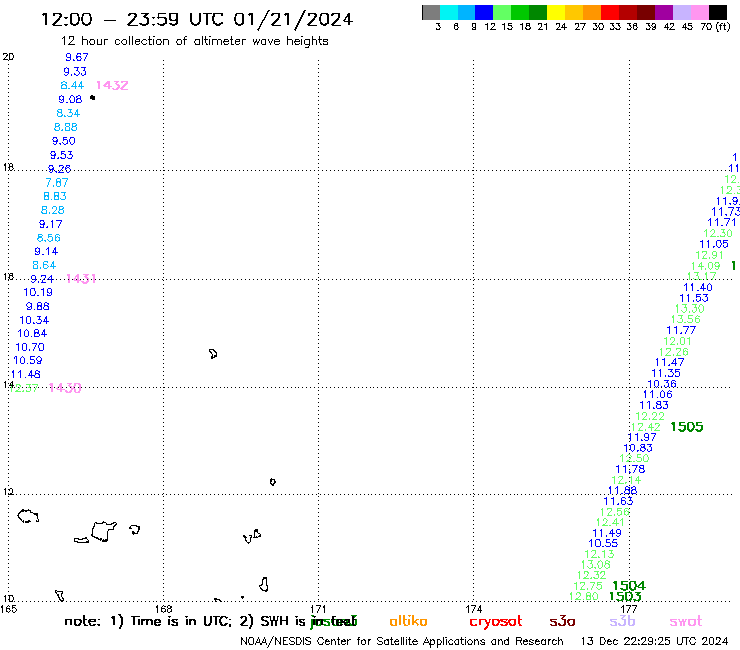Click the date range title text
The width and height of the screenshot is (740, 650).
point(197,19)
